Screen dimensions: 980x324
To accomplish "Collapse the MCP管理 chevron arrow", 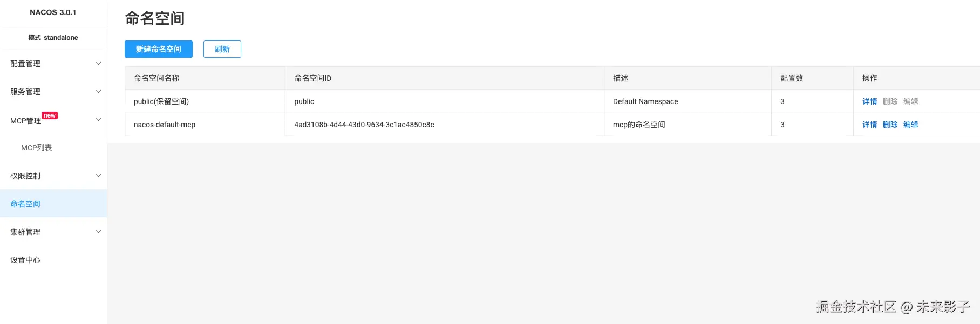I will [98, 120].
